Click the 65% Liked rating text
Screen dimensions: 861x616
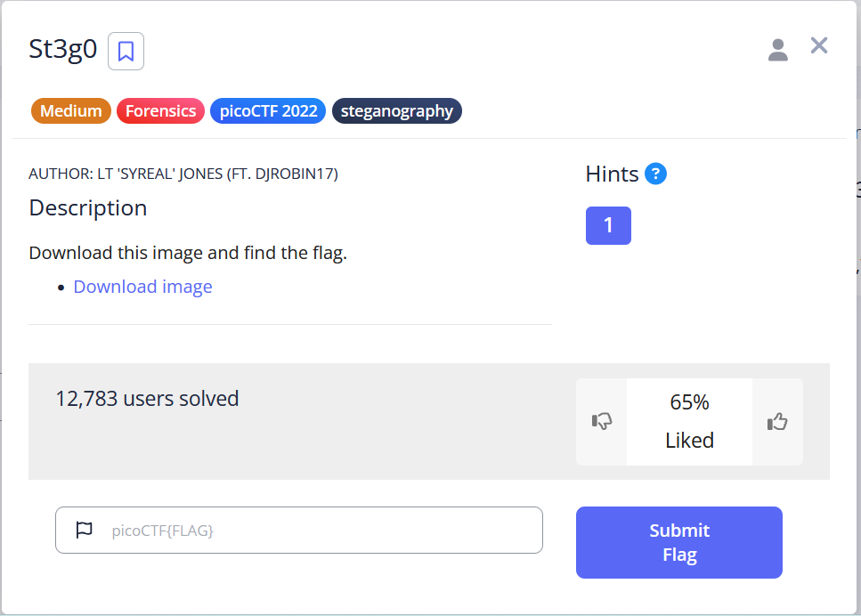click(689, 421)
